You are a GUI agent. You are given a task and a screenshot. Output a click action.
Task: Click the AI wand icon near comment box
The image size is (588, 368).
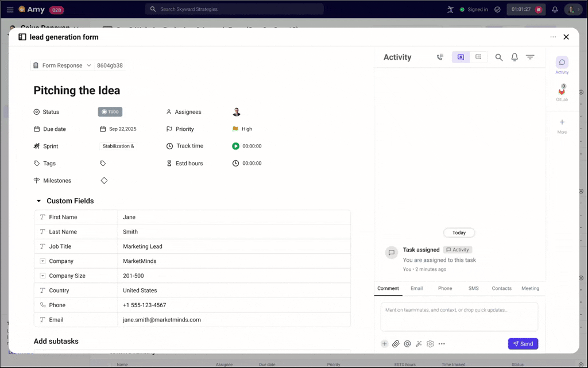(419, 343)
